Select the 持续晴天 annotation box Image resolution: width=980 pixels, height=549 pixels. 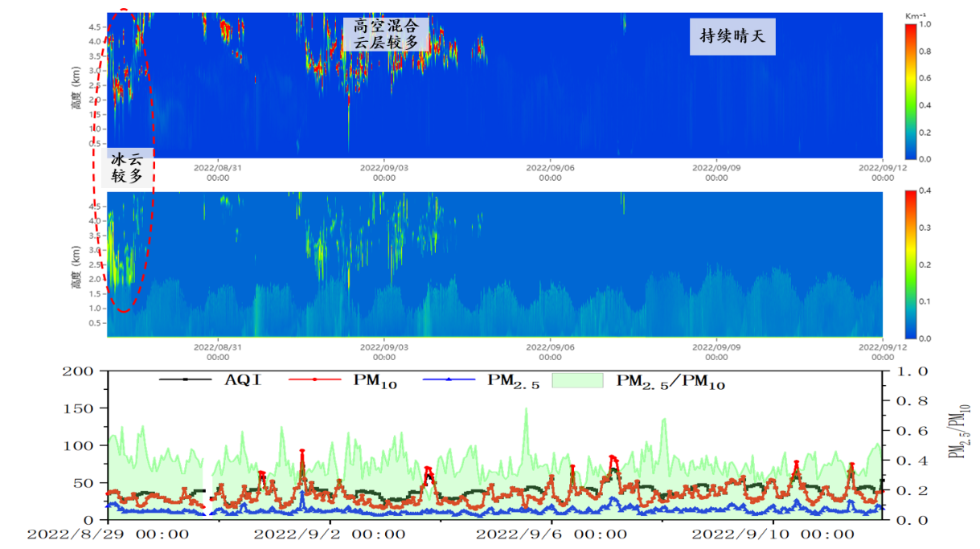(732, 37)
